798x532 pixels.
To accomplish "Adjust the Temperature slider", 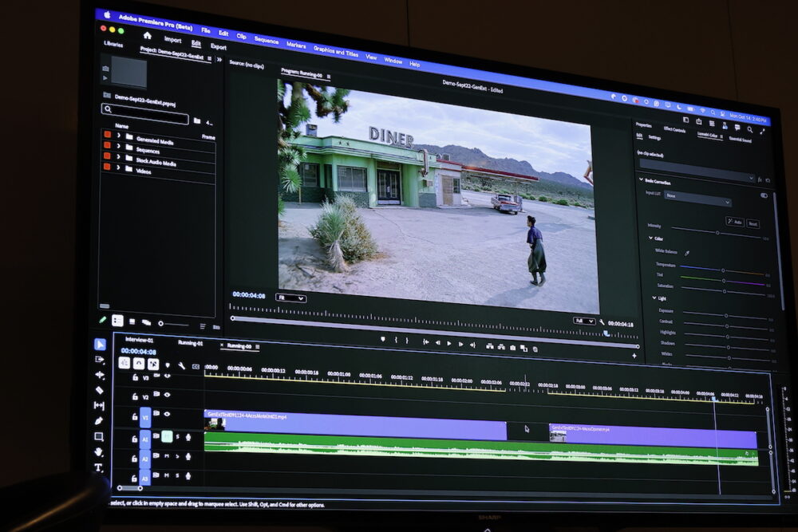I will tap(722, 270).
